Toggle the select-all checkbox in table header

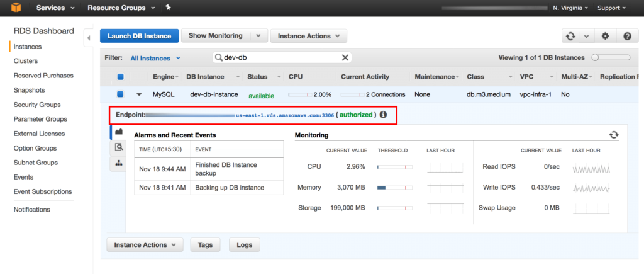pos(120,77)
